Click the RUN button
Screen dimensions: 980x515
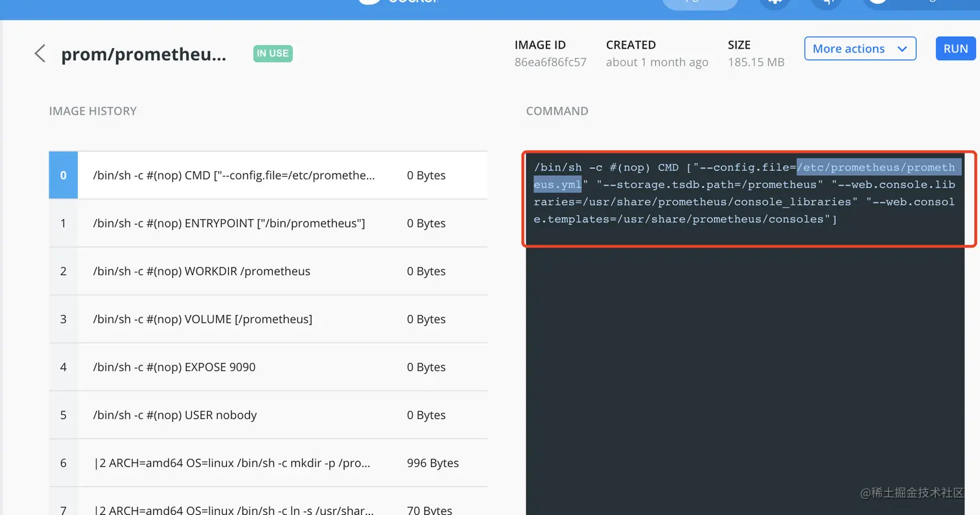955,49
